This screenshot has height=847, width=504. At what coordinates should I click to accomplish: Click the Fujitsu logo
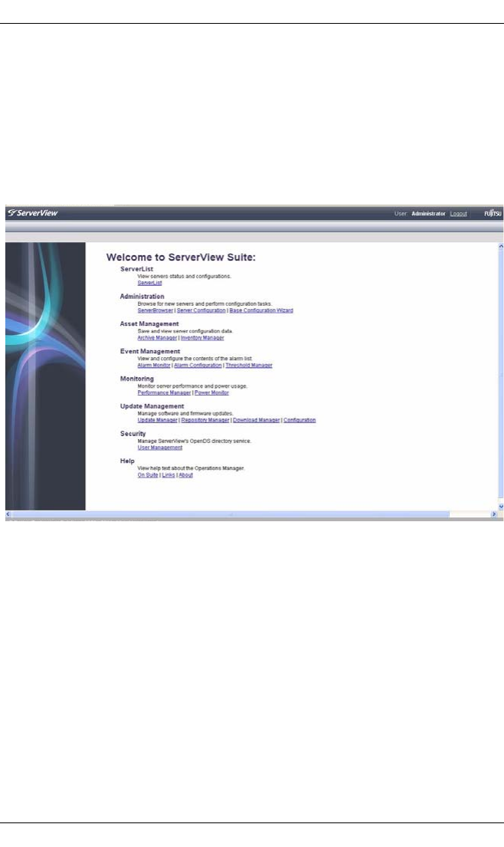(x=493, y=214)
